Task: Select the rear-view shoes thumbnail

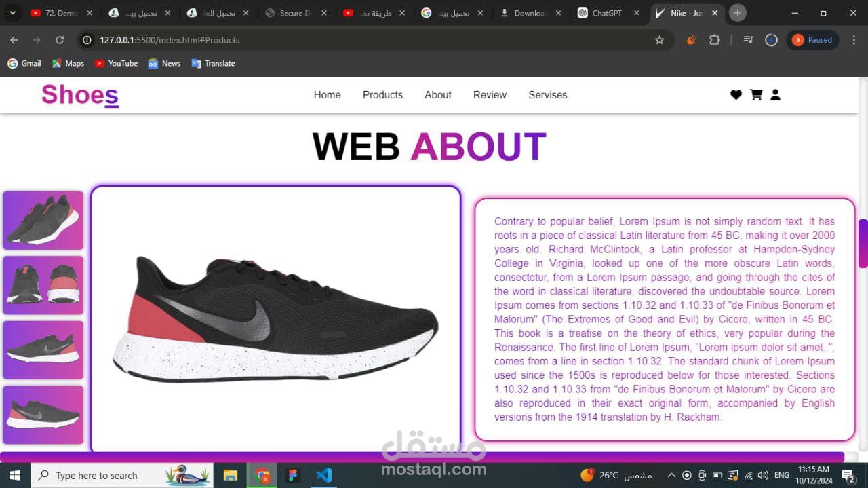Action: (x=43, y=285)
